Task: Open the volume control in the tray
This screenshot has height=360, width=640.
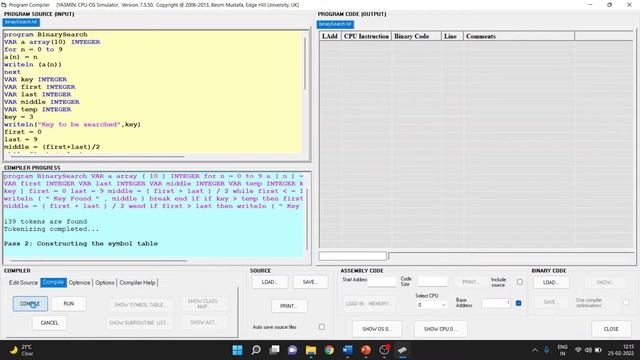Action: click(588, 350)
